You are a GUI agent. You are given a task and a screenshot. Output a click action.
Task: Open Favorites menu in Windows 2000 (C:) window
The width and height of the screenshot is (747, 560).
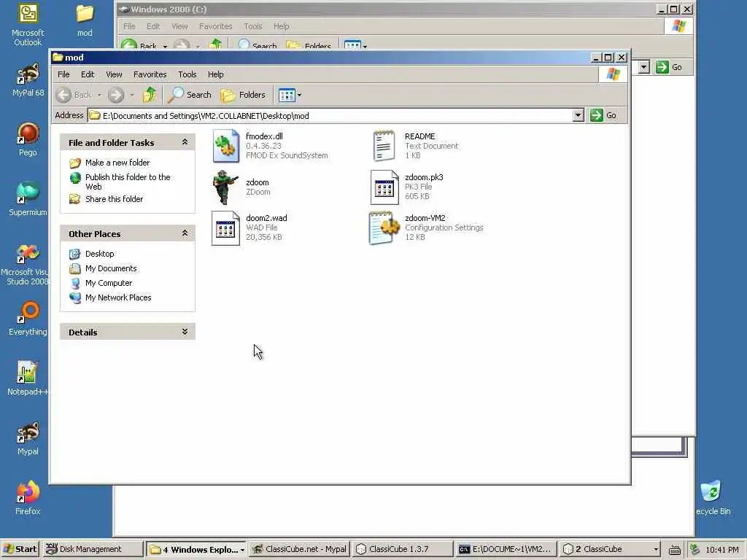click(215, 26)
